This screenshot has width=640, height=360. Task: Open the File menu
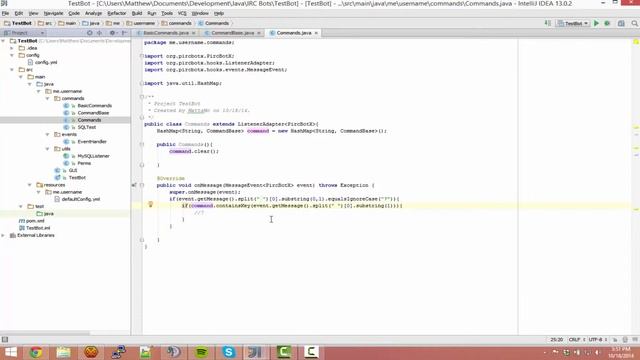click(5, 13)
